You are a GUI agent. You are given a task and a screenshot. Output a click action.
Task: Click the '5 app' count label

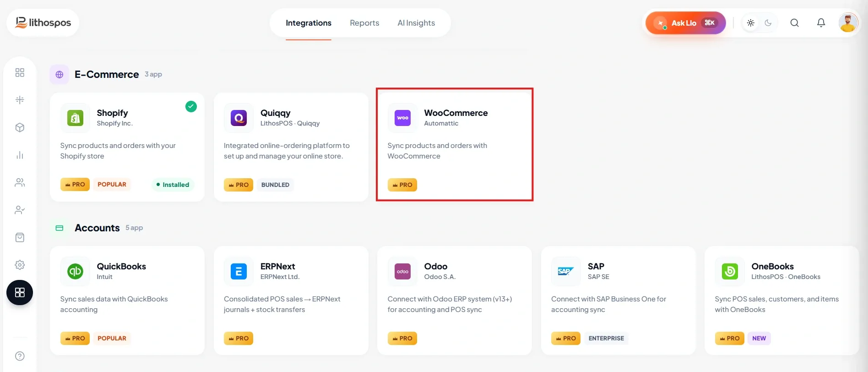click(134, 228)
